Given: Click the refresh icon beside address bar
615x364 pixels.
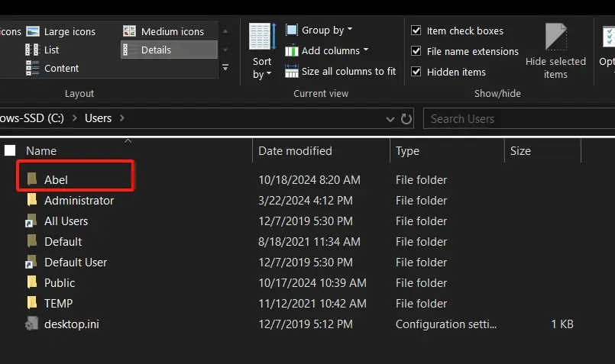Looking at the screenshot, I should (x=407, y=118).
